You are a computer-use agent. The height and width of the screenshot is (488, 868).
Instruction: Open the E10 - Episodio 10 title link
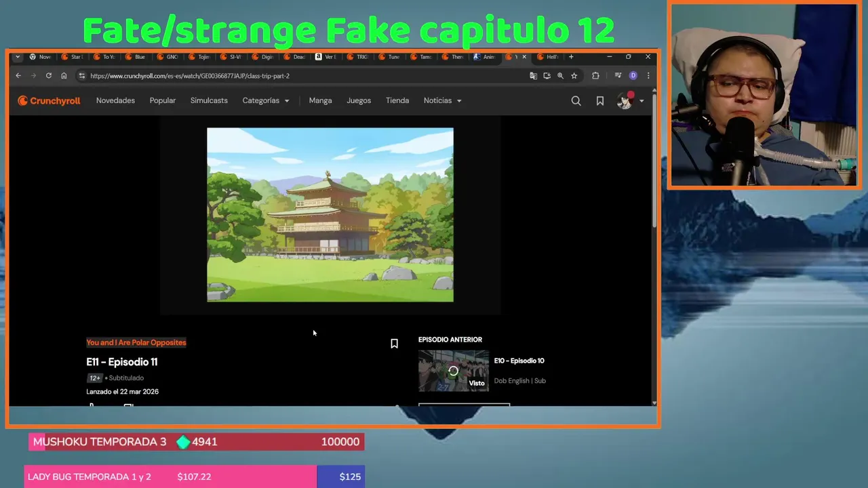(x=519, y=361)
